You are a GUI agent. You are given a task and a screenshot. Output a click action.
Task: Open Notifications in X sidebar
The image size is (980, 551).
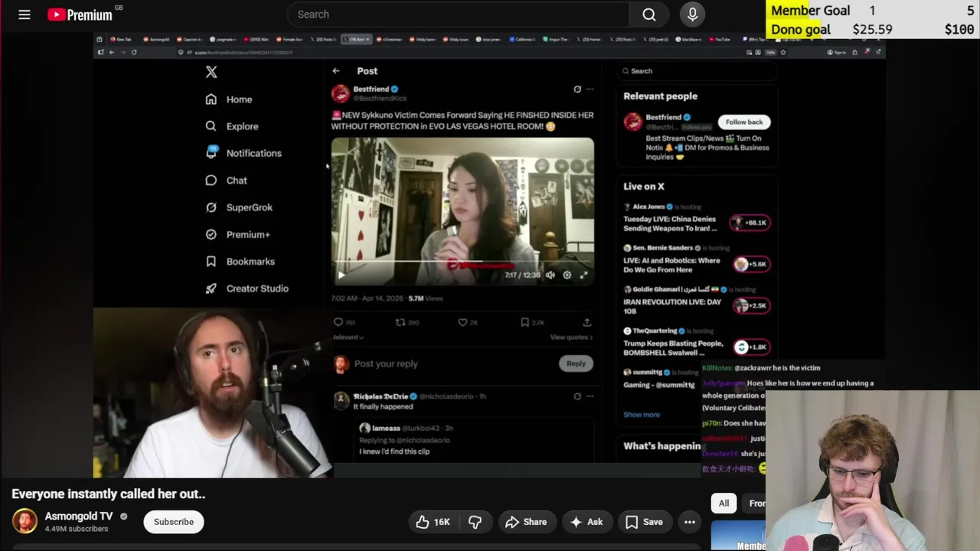(243, 153)
